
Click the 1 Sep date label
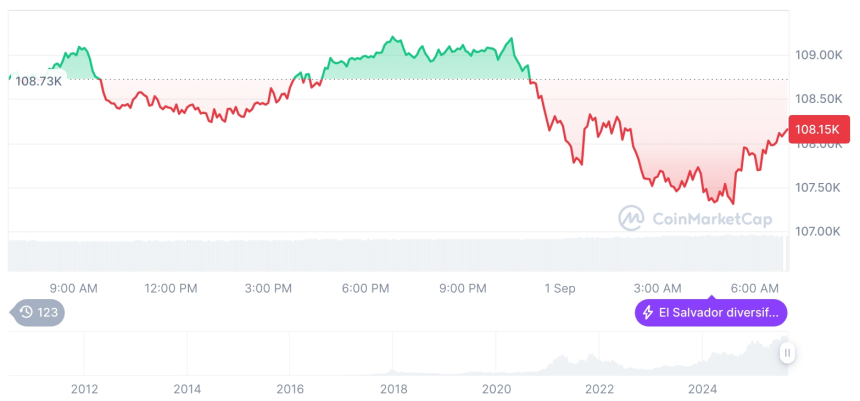click(x=560, y=288)
